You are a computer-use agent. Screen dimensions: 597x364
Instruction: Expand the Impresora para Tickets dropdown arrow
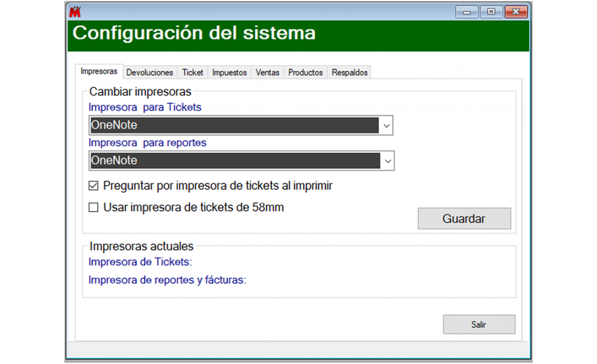387,126
